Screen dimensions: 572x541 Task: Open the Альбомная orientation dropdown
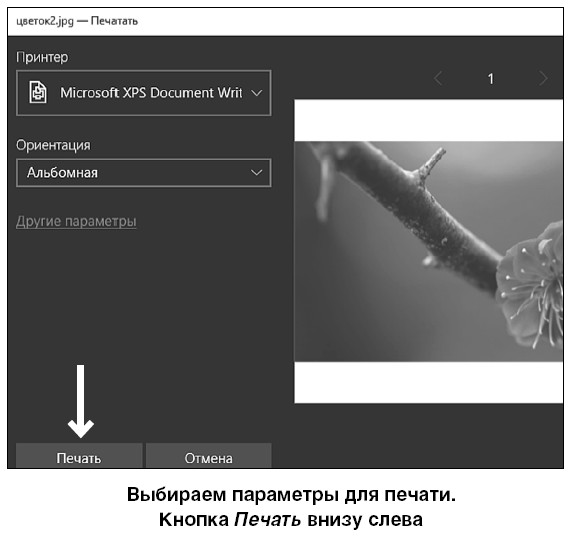click(x=144, y=173)
